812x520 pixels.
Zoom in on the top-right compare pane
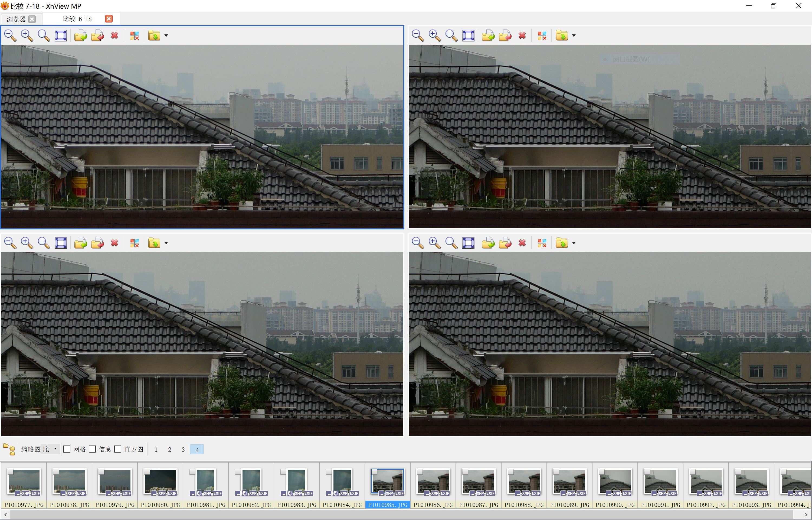click(x=434, y=35)
